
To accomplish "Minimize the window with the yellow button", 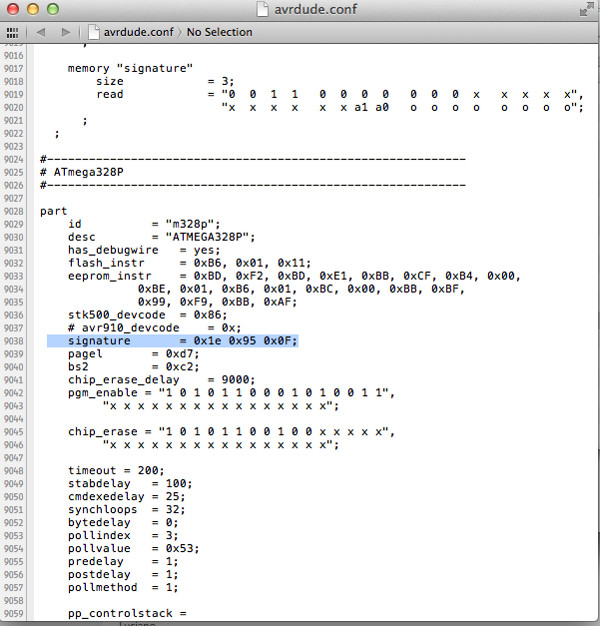I will point(33,9).
